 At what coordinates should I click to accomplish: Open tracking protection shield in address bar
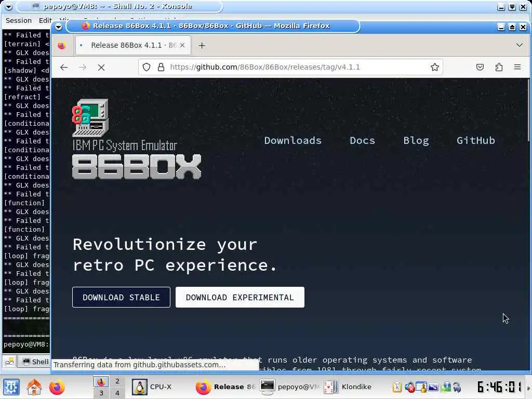pos(146,67)
